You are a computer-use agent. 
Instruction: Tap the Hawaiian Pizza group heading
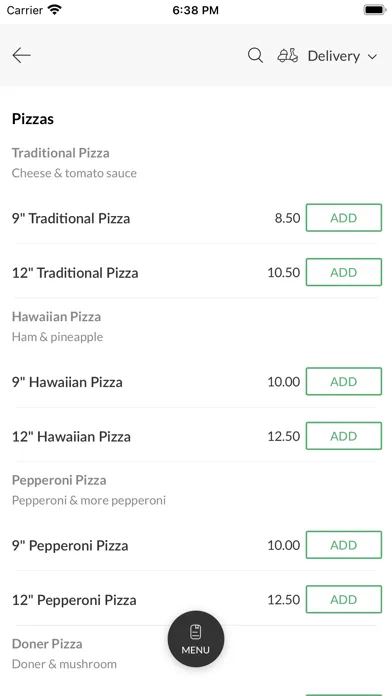pyautogui.click(x=56, y=316)
